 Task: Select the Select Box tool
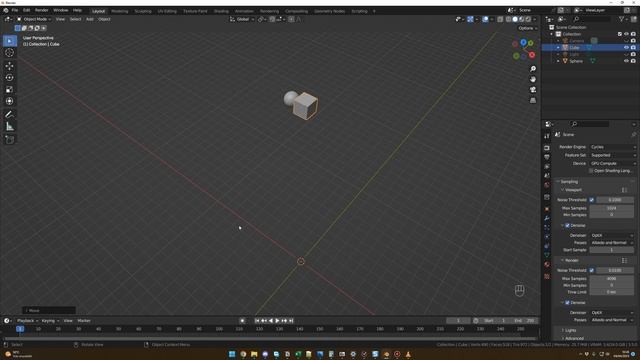click(x=9, y=41)
